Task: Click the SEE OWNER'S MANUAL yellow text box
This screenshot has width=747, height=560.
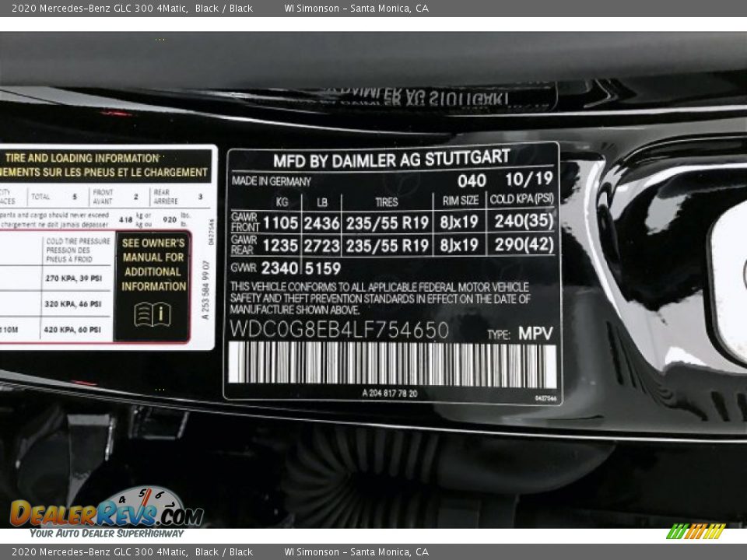Action: click(153, 264)
